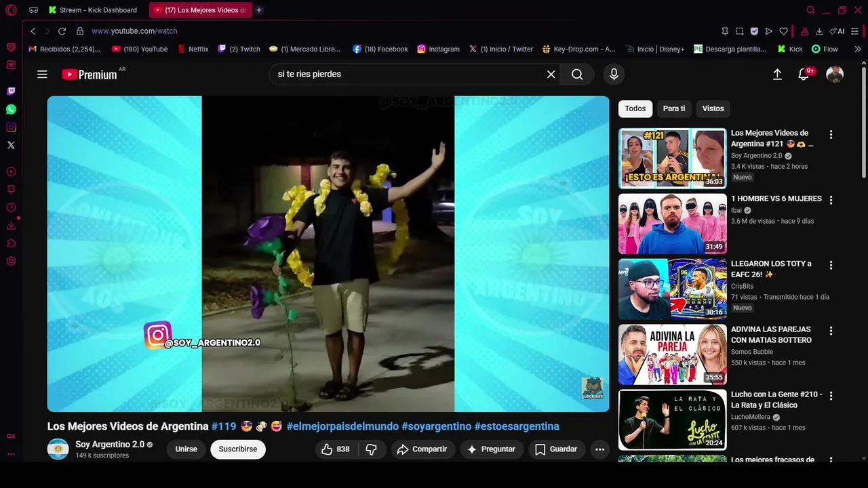Click the Compartir button
868x488 pixels.
(422, 449)
